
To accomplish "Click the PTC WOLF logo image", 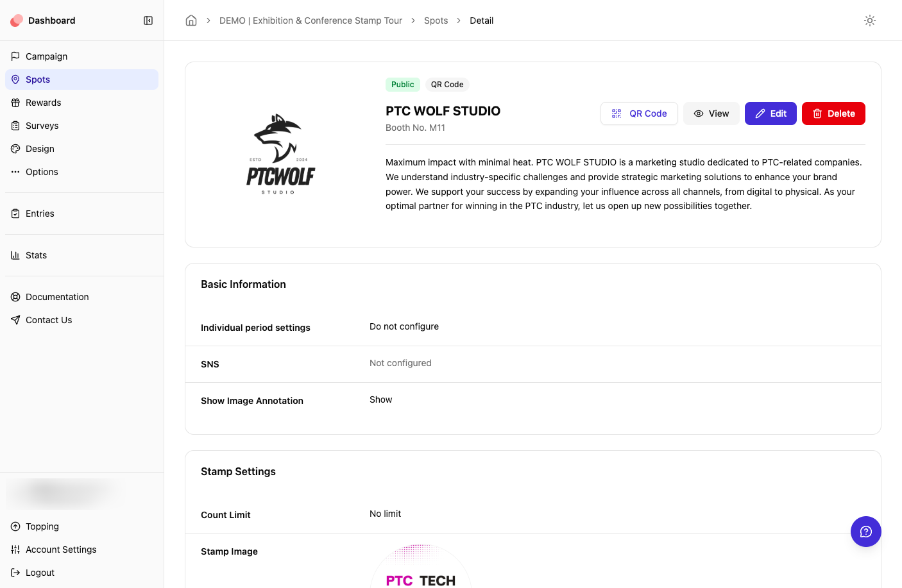I will [x=280, y=155].
